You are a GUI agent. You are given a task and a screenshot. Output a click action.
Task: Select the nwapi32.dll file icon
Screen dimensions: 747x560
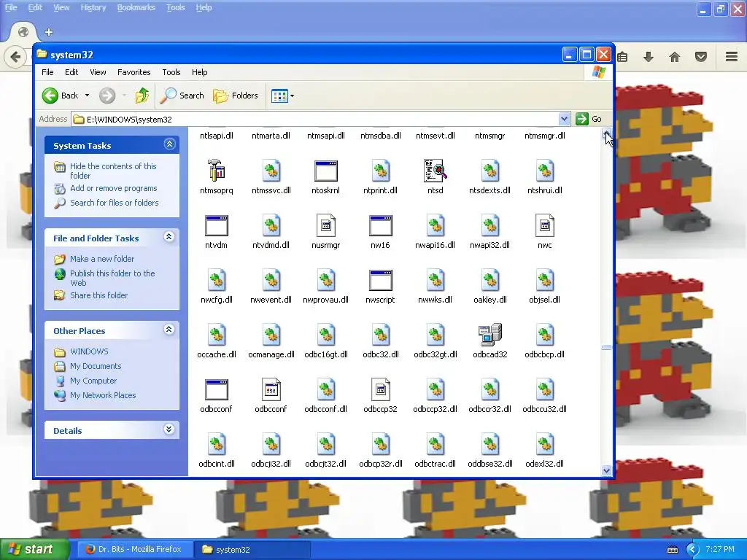[x=489, y=225]
